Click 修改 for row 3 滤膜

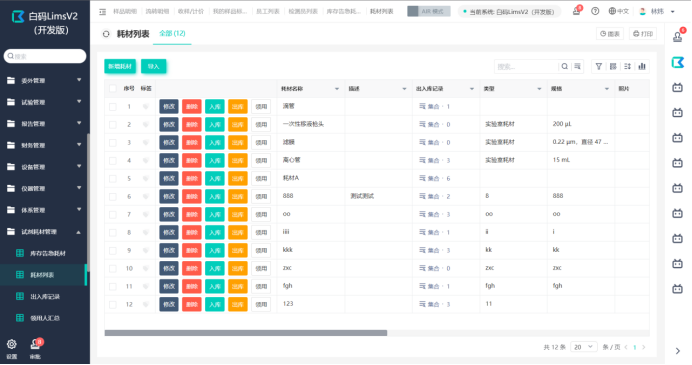[x=169, y=143]
